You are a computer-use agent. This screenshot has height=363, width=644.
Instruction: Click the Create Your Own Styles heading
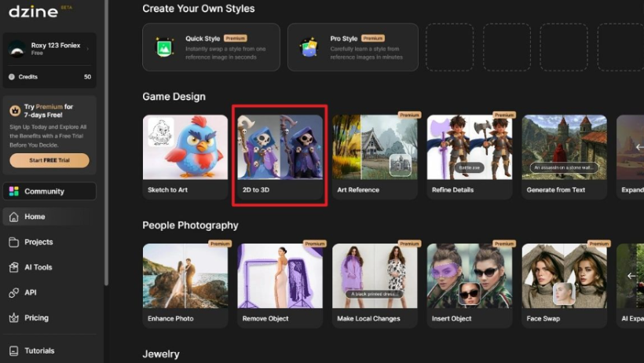tap(199, 9)
